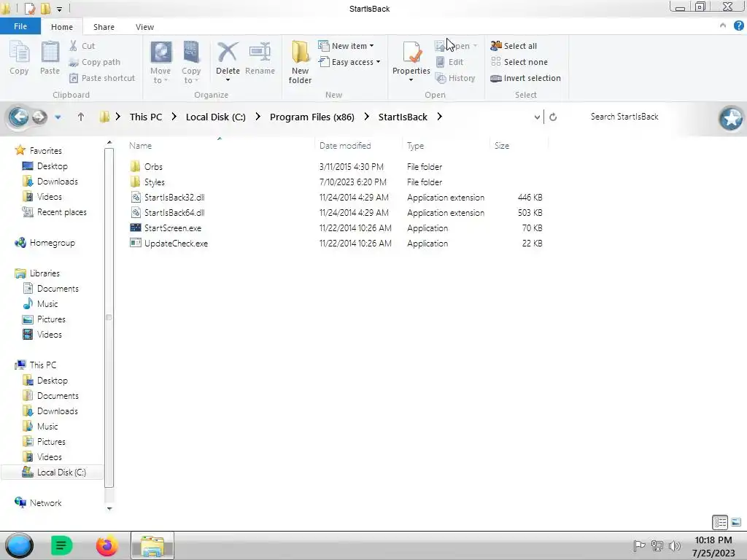Click Invert selection

[525, 78]
